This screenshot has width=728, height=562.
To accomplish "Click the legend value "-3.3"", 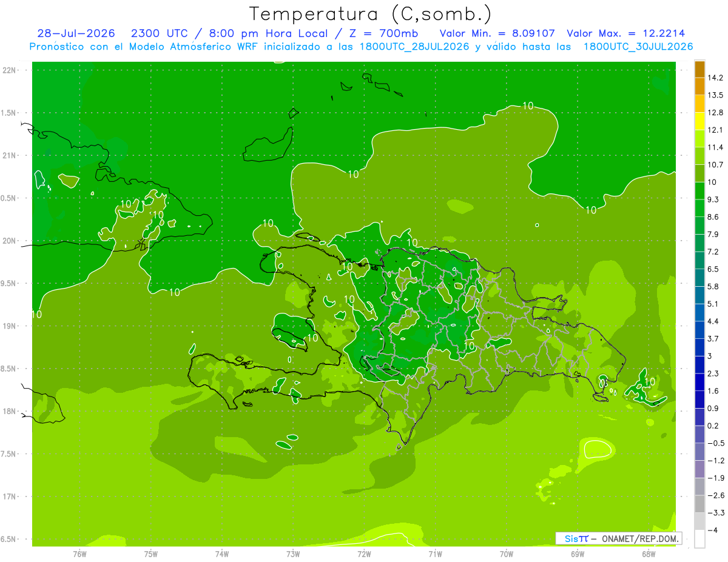I will pos(716,512).
